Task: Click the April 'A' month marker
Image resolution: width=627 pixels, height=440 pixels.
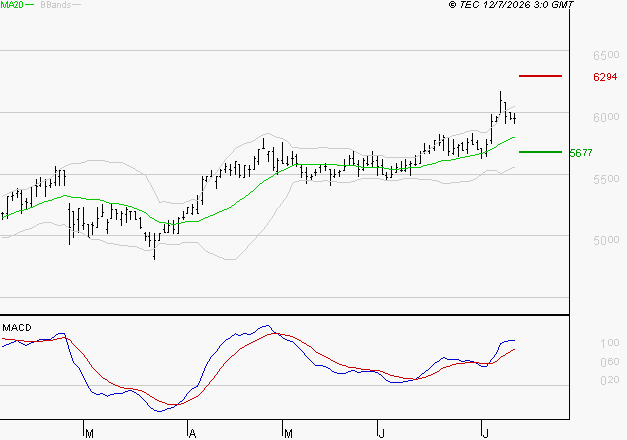Action: pos(192,433)
